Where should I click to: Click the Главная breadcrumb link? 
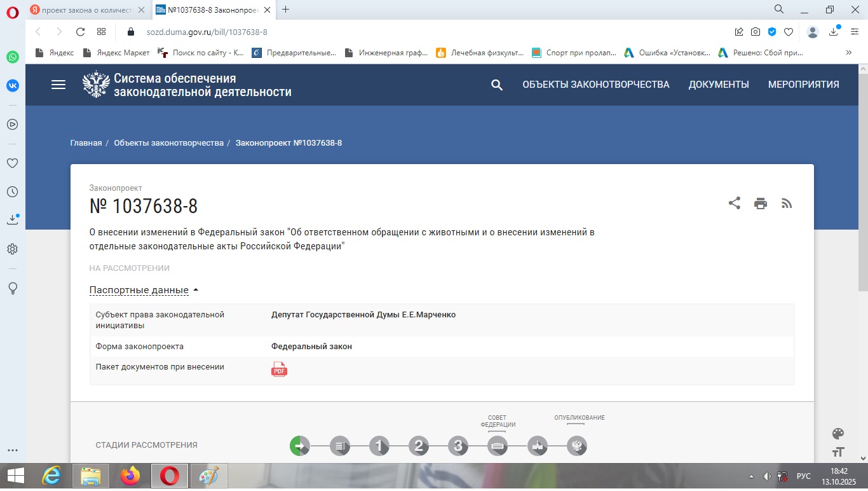pos(86,143)
